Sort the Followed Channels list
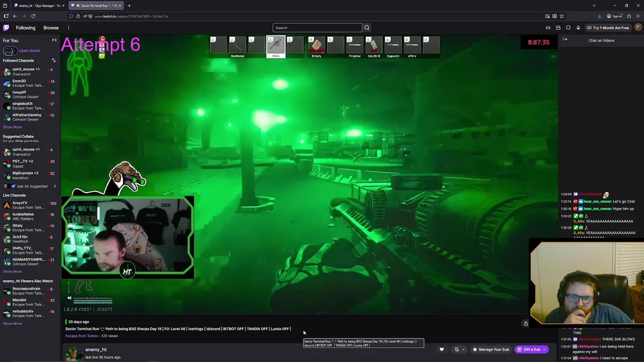The image size is (644, 362). pos(53,60)
